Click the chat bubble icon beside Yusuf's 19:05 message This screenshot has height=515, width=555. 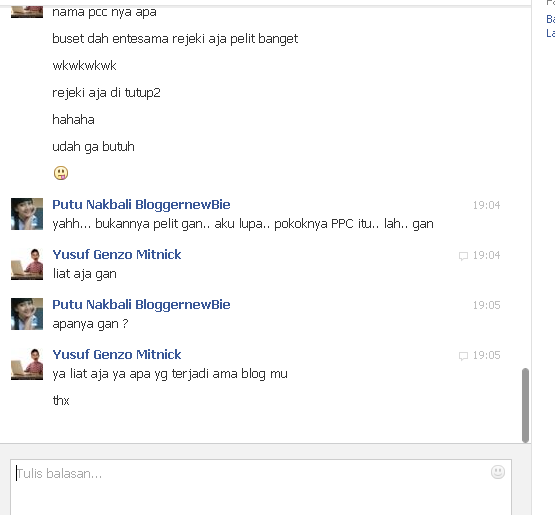pyautogui.click(x=463, y=356)
